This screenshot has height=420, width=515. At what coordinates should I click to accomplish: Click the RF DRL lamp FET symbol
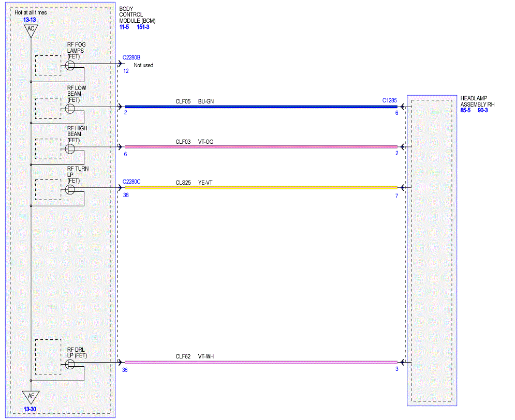[70, 364]
